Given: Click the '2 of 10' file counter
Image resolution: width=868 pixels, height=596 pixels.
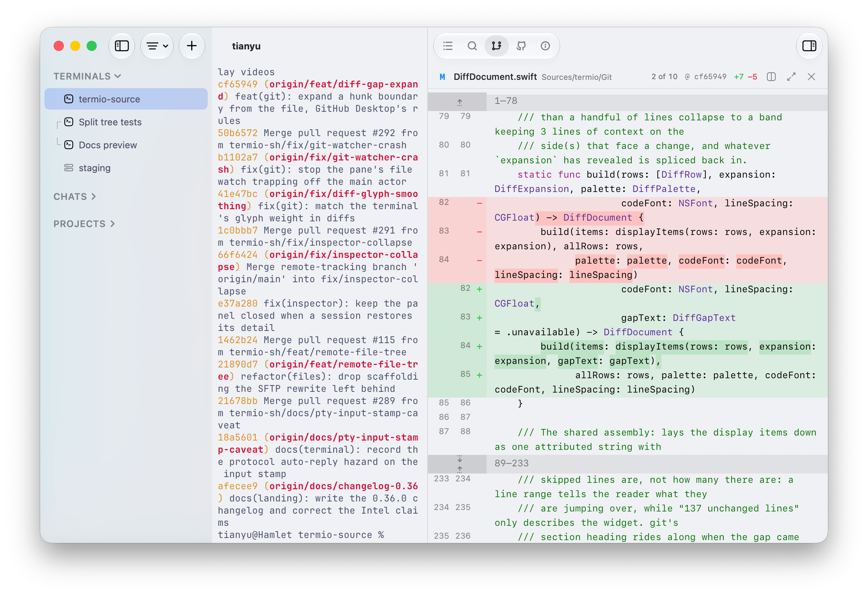Looking at the screenshot, I should (x=664, y=77).
